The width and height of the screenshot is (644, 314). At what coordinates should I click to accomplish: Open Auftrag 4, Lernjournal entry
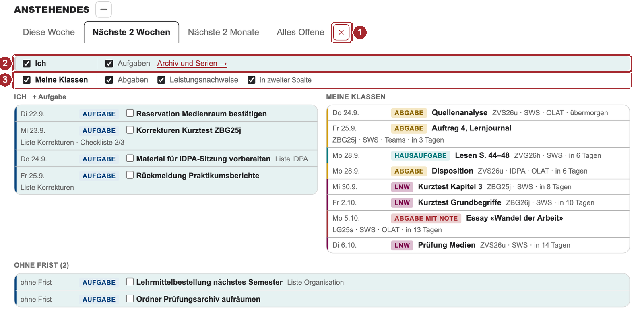click(471, 128)
